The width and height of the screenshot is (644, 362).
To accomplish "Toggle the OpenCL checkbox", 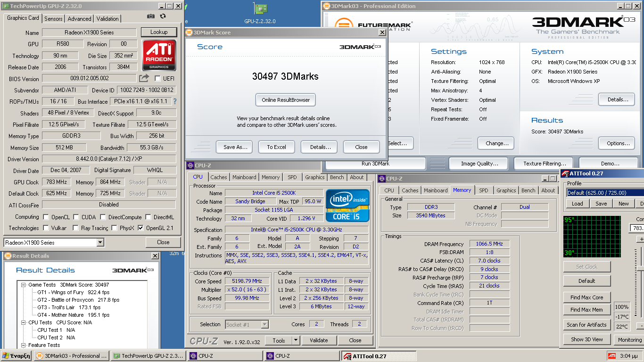I will pyautogui.click(x=46, y=217).
